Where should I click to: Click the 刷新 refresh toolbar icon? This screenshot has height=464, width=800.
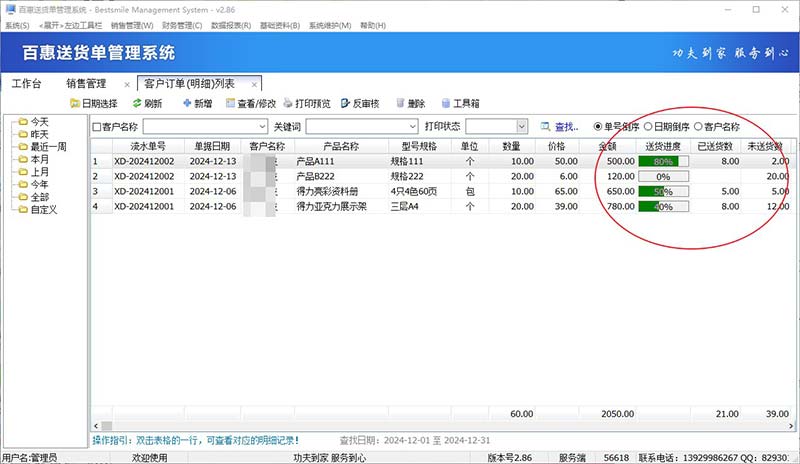(136, 103)
